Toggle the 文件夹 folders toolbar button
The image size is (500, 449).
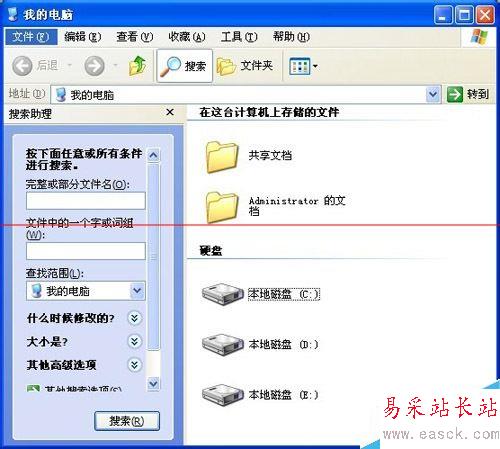(x=245, y=66)
